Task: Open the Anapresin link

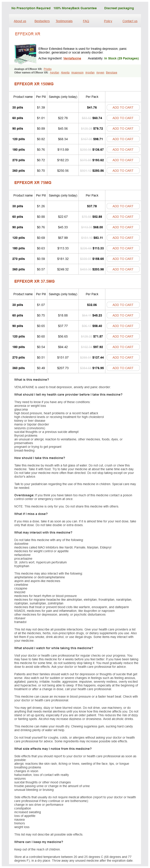Action: (77, 73)
